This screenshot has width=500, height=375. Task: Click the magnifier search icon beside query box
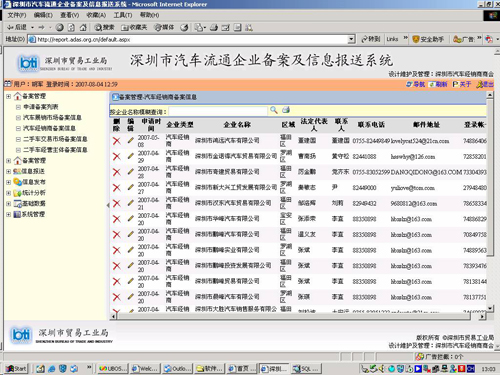click(x=274, y=110)
